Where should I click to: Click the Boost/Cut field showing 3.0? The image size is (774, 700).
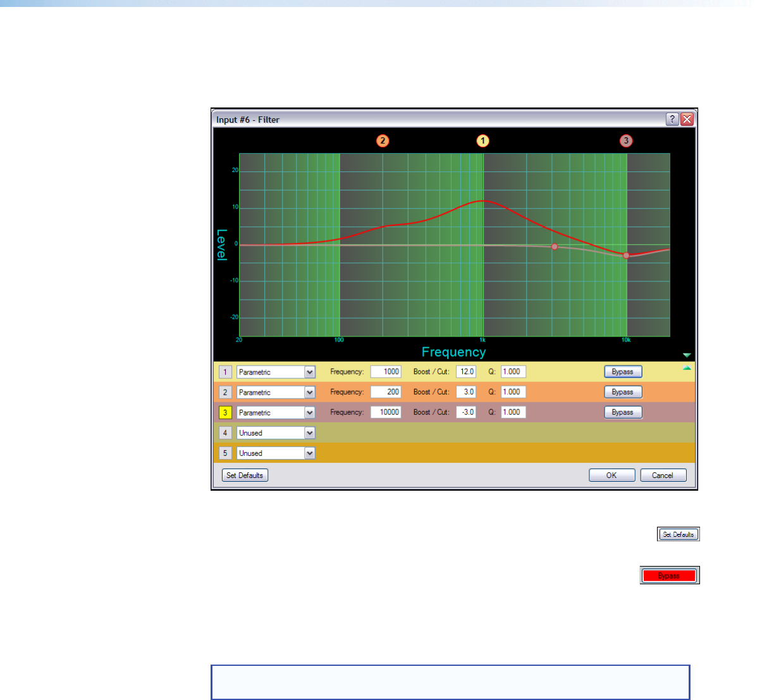466,392
